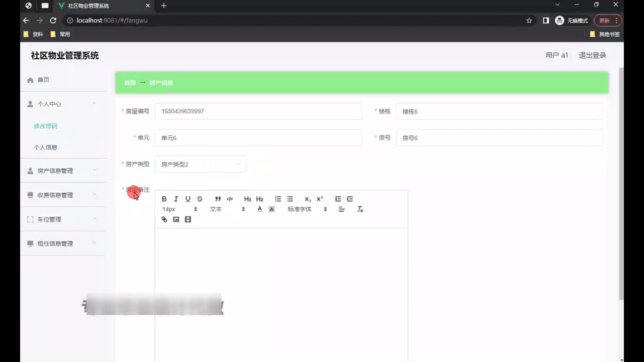The image size is (644, 362).
Task: Toggle bold formatting in the editor
Action: coord(164,199)
